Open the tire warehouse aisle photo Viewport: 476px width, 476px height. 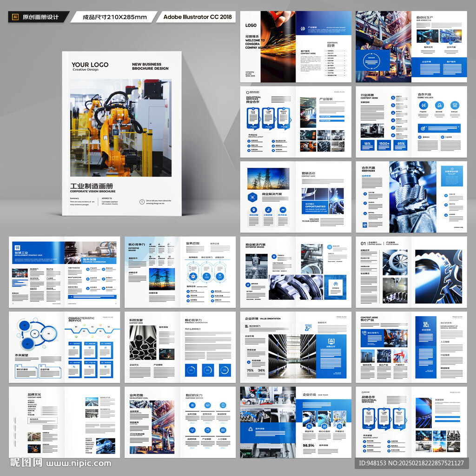[x=292, y=356]
